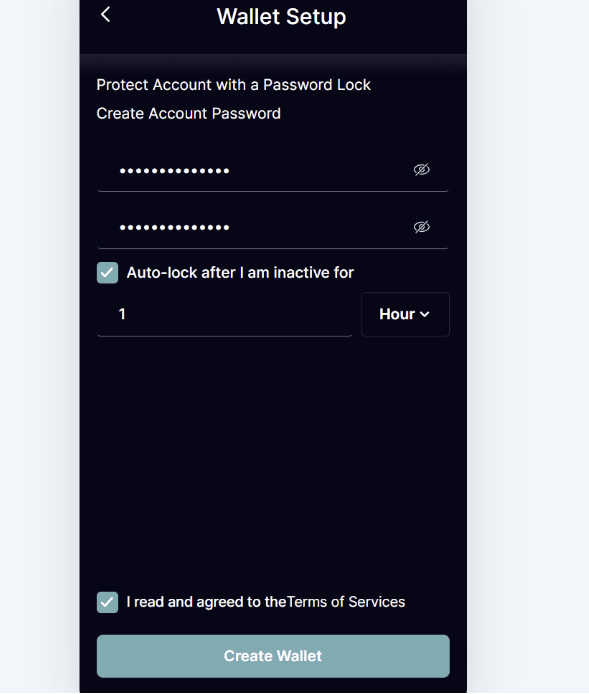This screenshot has height=694, width=589.
Task: Click the empty dark area below auto-lock settings
Action: (x=273, y=460)
